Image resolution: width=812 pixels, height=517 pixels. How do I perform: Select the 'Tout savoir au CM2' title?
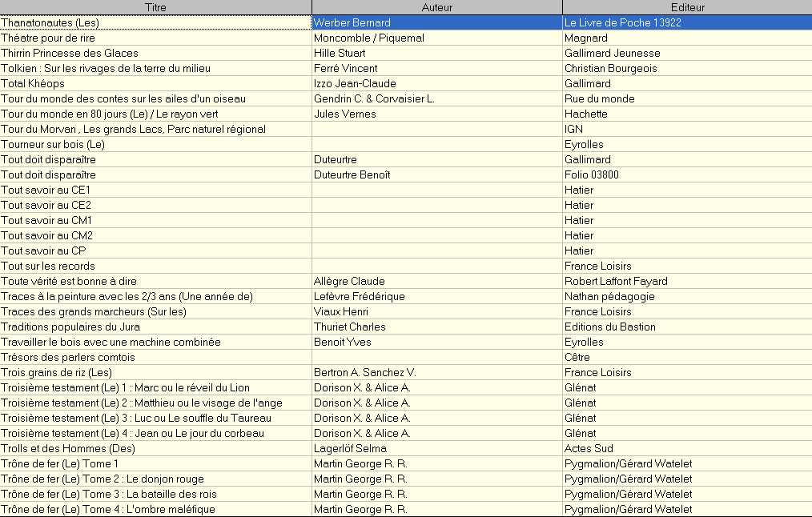(155, 235)
